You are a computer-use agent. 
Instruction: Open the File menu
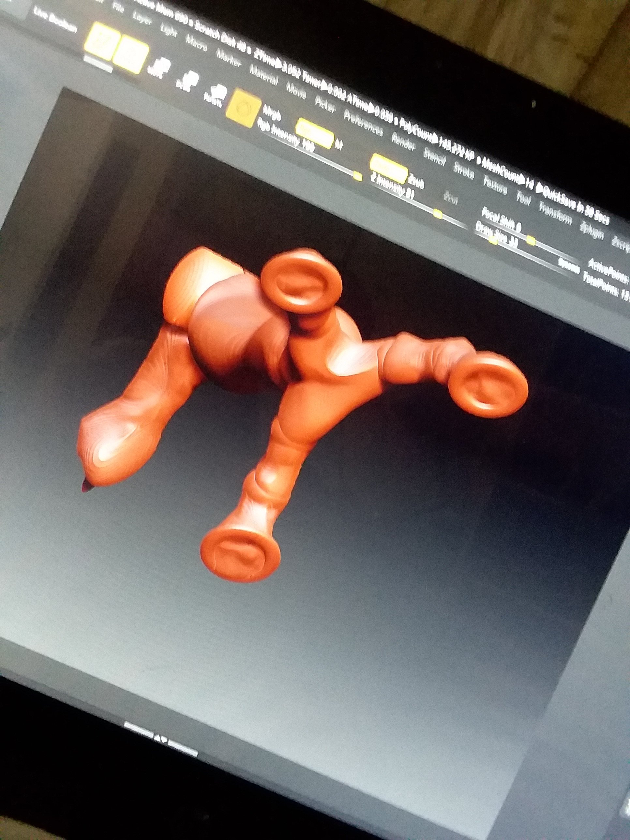click(118, 7)
